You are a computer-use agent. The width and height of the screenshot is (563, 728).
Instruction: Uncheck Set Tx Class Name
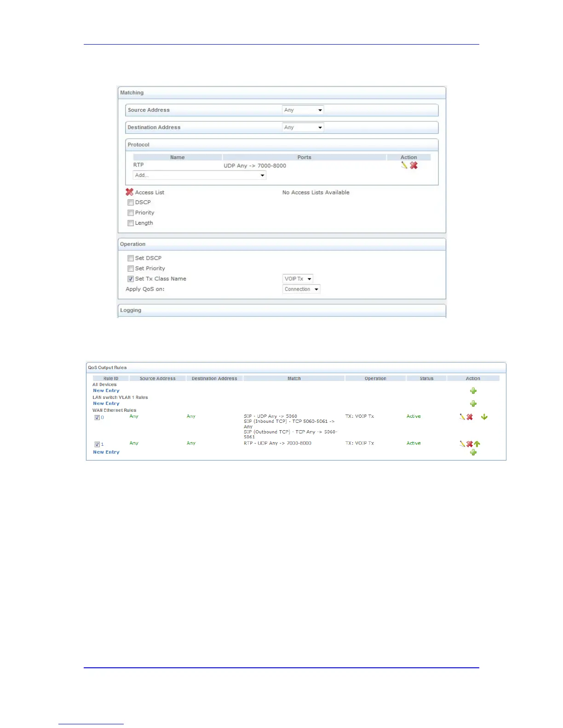coord(131,279)
